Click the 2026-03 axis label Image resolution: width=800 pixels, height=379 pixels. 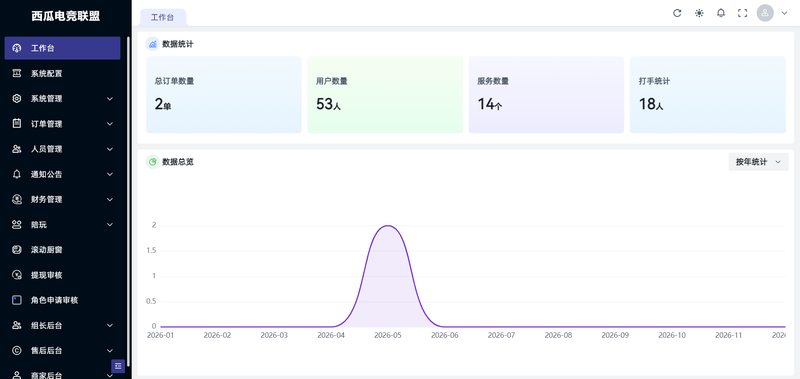click(x=274, y=335)
